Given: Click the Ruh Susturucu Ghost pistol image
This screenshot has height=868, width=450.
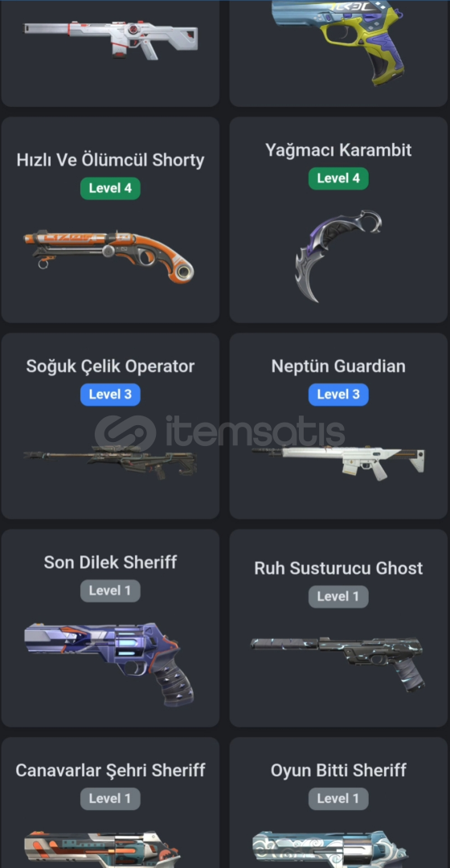Looking at the screenshot, I should (337, 663).
